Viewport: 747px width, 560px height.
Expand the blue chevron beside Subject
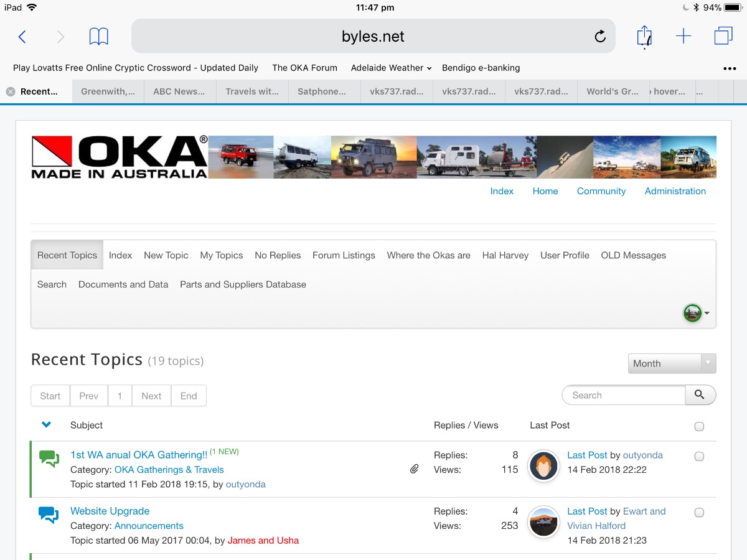pyautogui.click(x=46, y=425)
